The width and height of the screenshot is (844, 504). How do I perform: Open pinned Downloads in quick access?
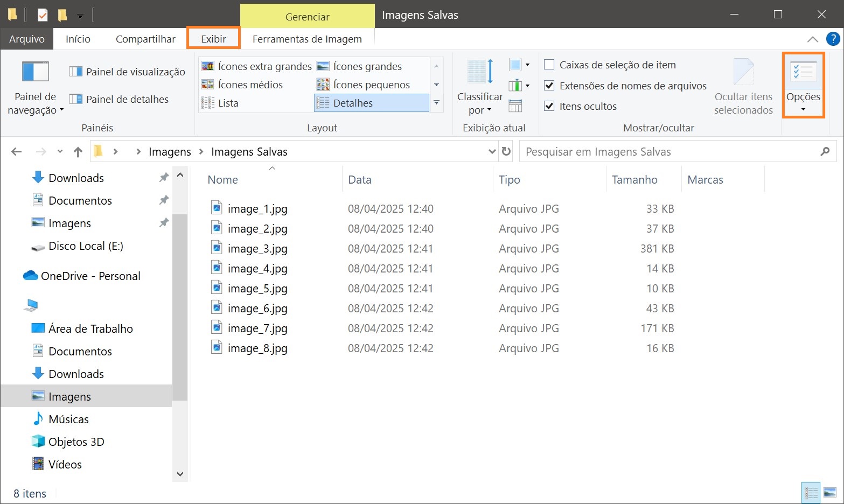(x=76, y=178)
